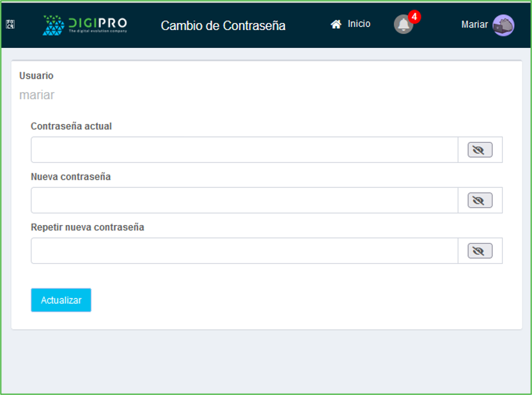
Task: Open notifications via the bell icon
Action: tap(403, 25)
